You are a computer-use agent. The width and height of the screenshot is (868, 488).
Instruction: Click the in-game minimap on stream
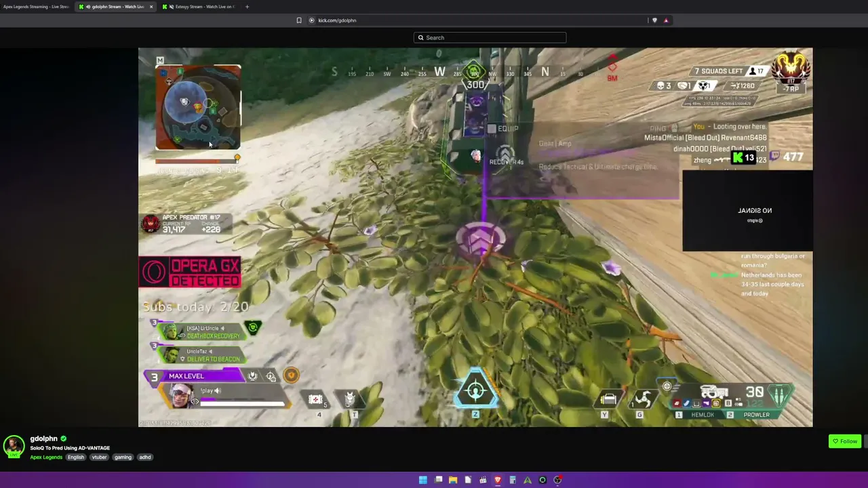(x=198, y=107)
